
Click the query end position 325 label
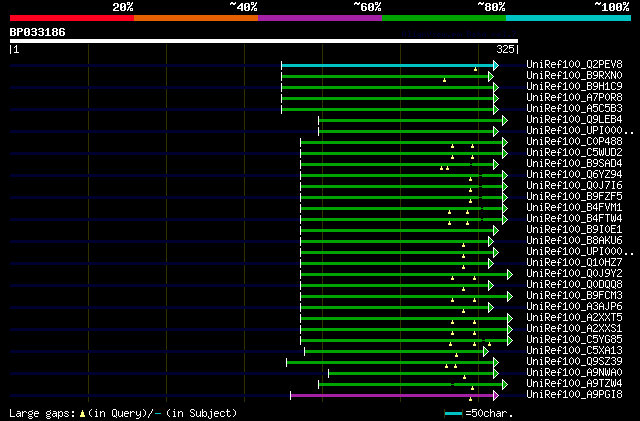505,49
